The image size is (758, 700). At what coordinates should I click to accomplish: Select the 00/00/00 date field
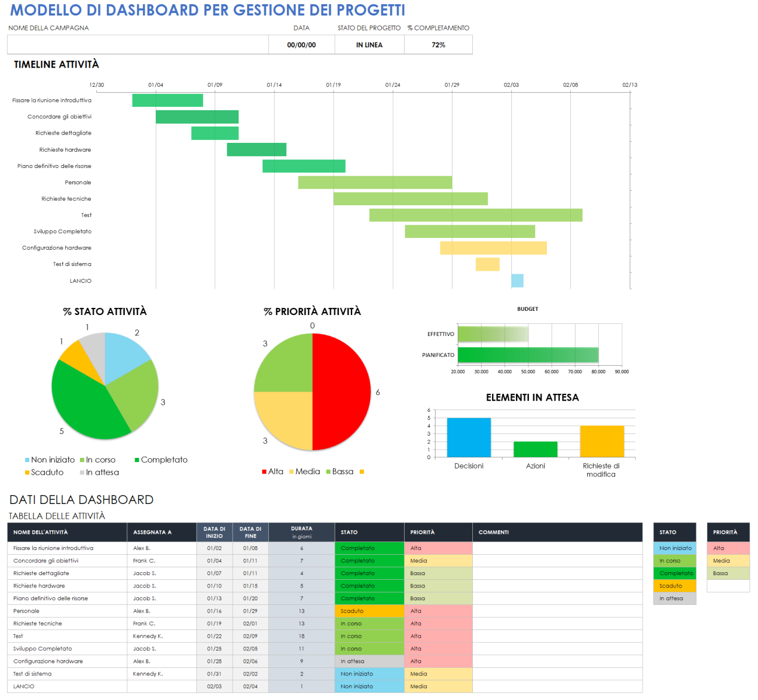click(301, 44)
